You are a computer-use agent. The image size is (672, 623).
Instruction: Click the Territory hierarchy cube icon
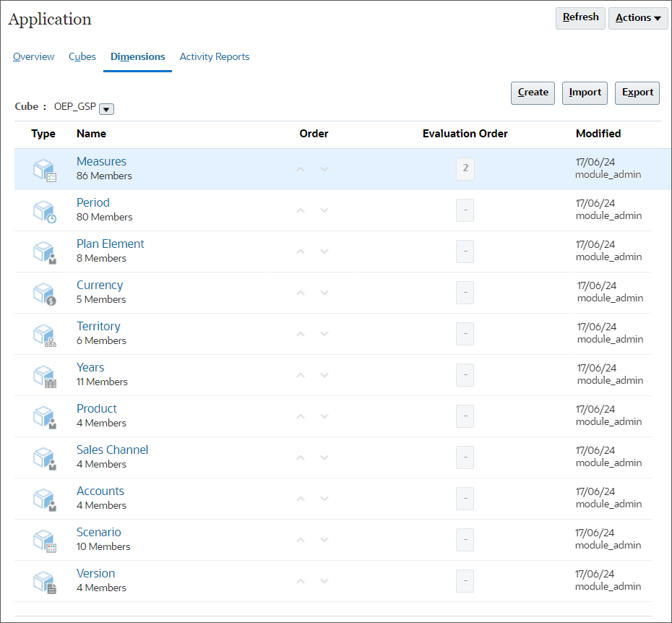(x=44, y=333)
